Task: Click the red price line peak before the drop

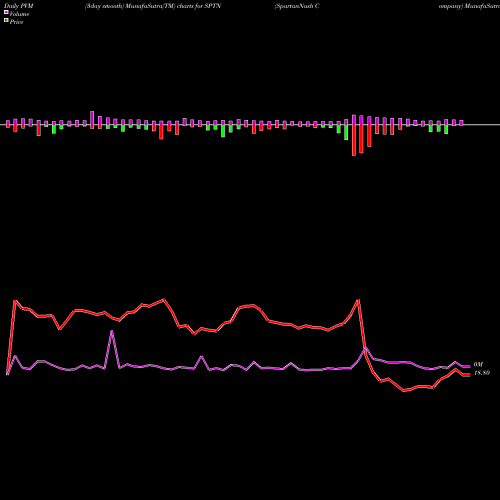Action: (358, 300)
